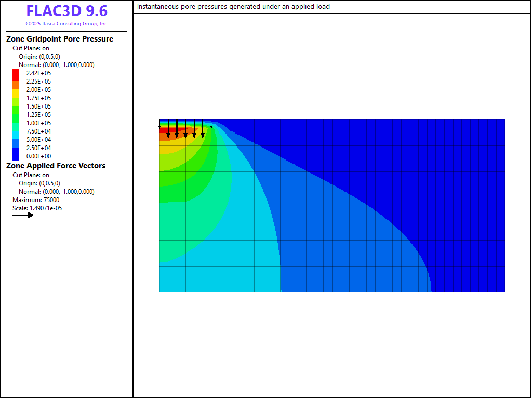
Task: Click the plot title about instantaneous pore pressures
Action: [x=233, y=7]
